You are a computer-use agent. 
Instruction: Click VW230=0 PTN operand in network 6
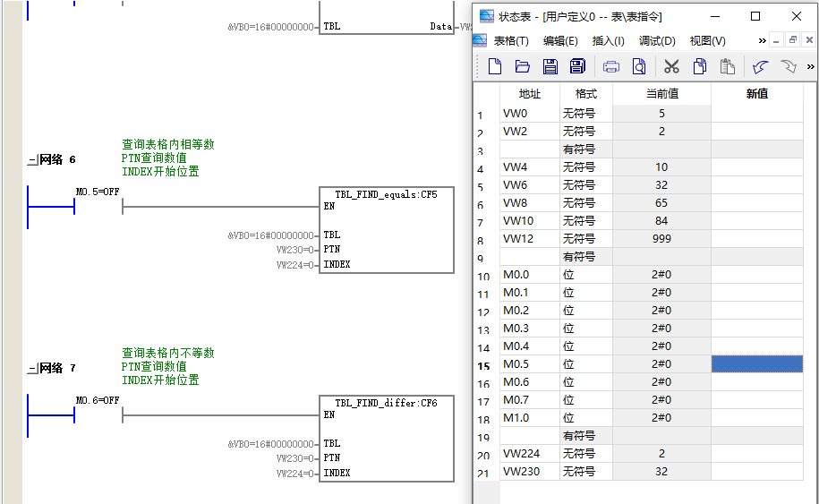click(x=294, y=250)
